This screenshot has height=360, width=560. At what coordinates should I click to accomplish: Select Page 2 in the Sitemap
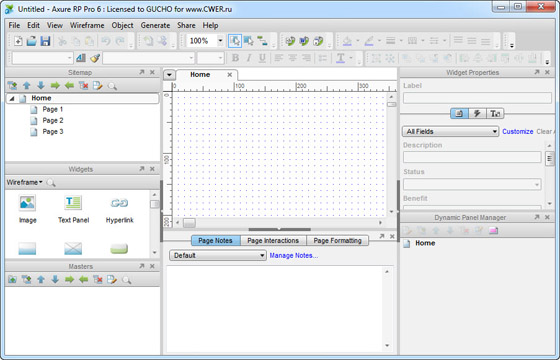pos(53,120)
